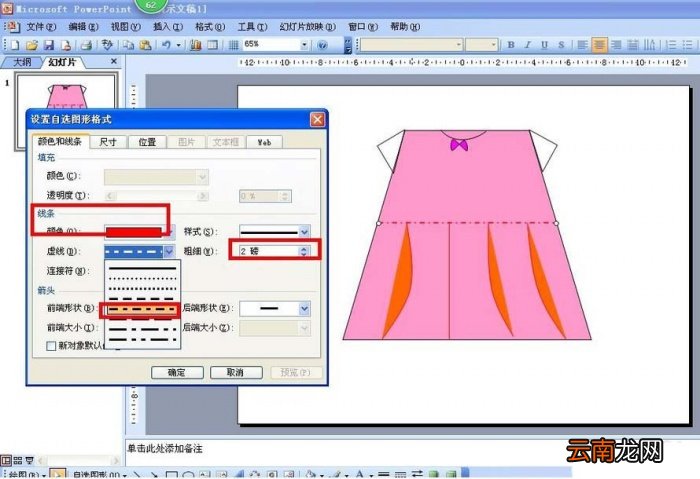Click the 确定 button
The width and height of the screenshot is (700, 479).
[177, 372]
